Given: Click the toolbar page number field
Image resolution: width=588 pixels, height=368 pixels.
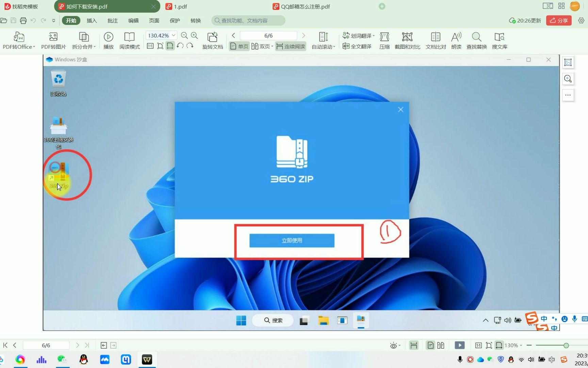Looking at the screenshot, I should (268, 35).
